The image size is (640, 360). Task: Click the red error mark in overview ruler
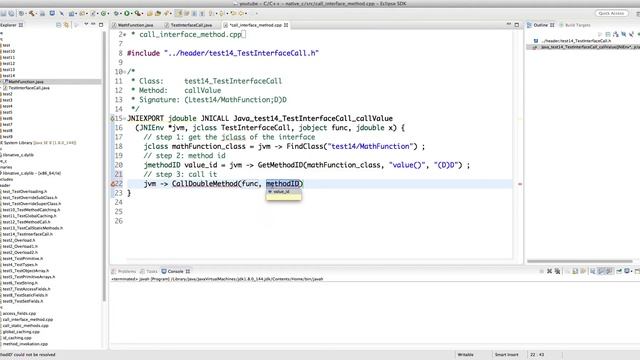click(x=520, y=184)
